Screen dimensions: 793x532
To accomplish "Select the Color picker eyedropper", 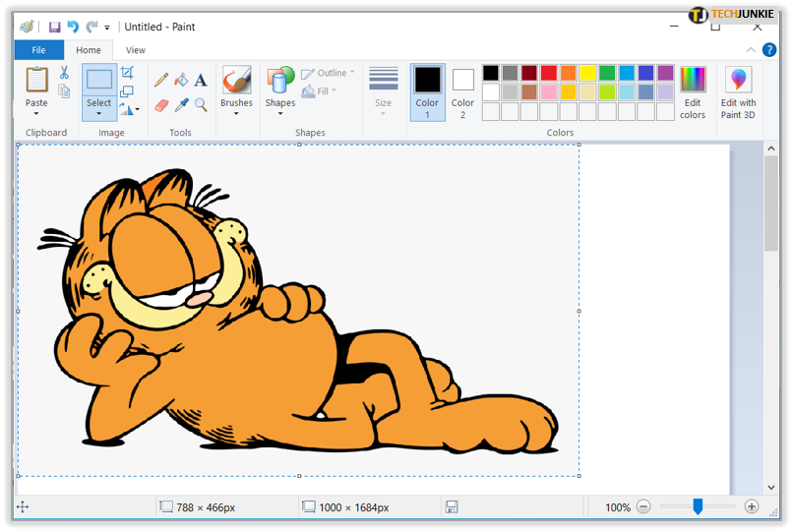I will pyautogui.click(x=181, y=105).
